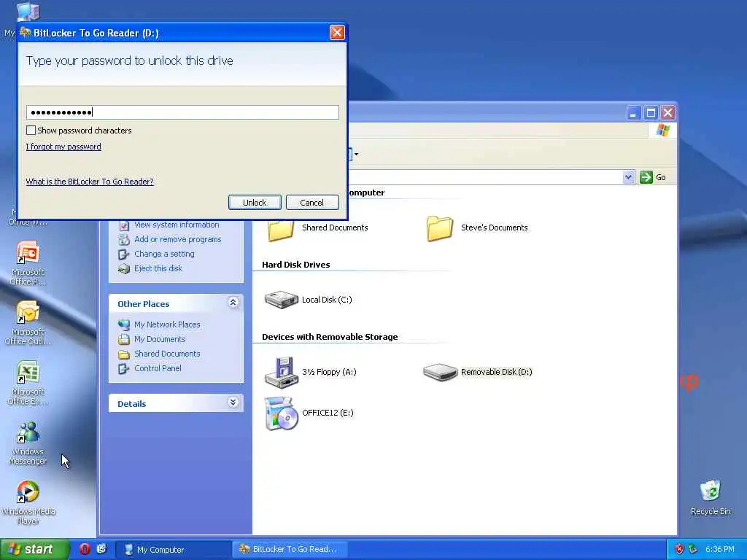This screenshot has height=560, width=747.
Task: Click into the BitLocker password field
Action: point(182,112)
